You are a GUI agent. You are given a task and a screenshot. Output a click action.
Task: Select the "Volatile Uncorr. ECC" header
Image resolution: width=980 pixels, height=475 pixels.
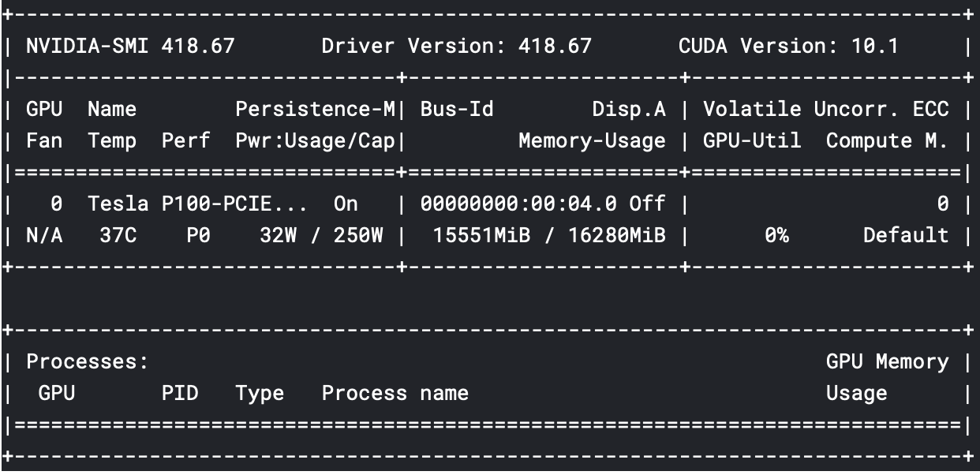point(826,109)
